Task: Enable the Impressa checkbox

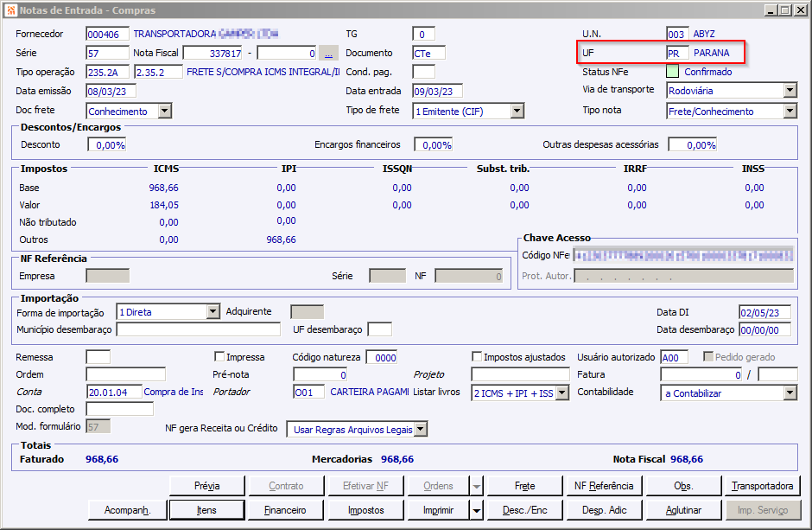Action: point(219,356)
